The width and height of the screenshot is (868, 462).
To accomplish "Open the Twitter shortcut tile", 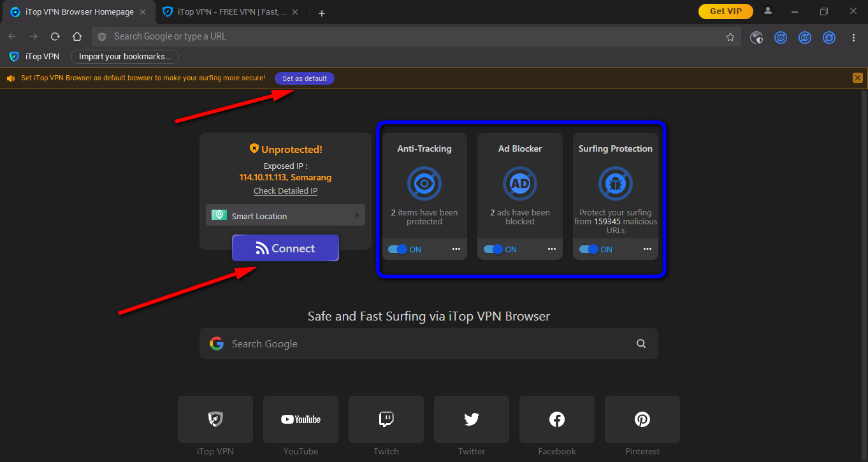I will 472,419.
